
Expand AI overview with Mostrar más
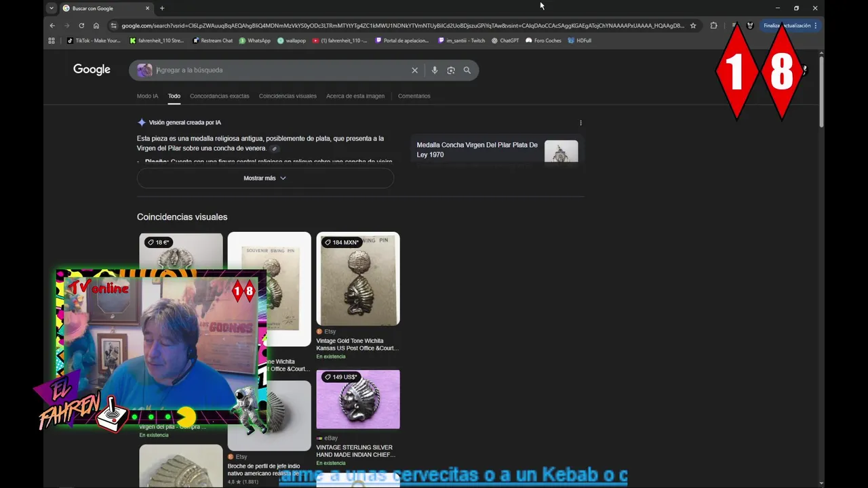point(265,178)
